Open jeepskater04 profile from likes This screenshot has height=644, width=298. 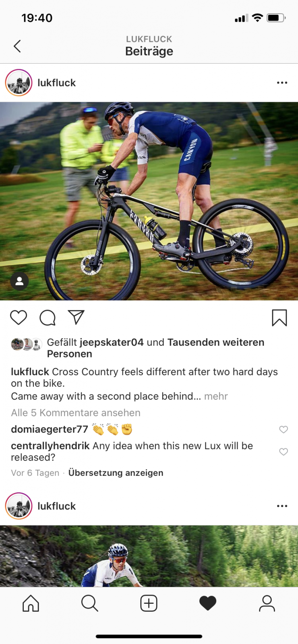coord(112,343)
